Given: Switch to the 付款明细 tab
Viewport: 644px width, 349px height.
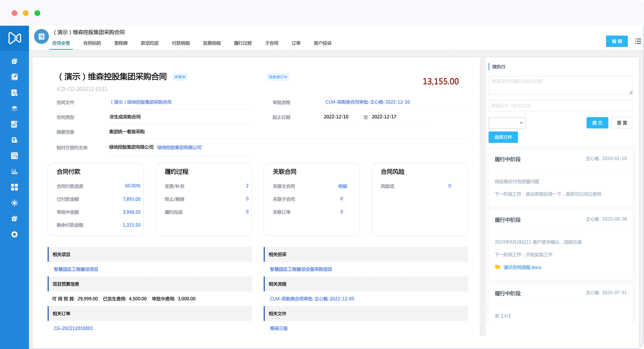Looking at the screenshot, I should click(181, 43).
